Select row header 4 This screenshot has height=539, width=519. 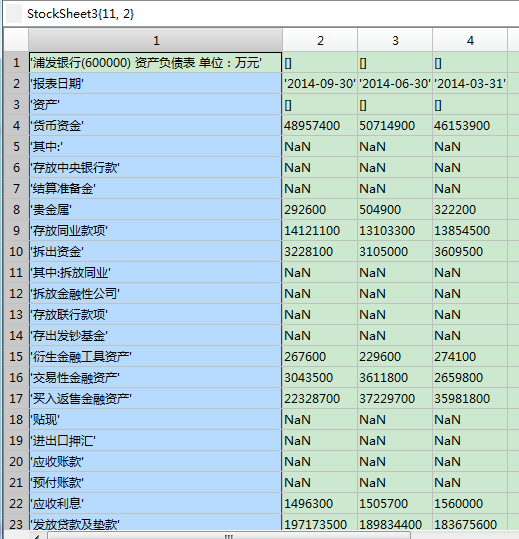tap(16, 125)
